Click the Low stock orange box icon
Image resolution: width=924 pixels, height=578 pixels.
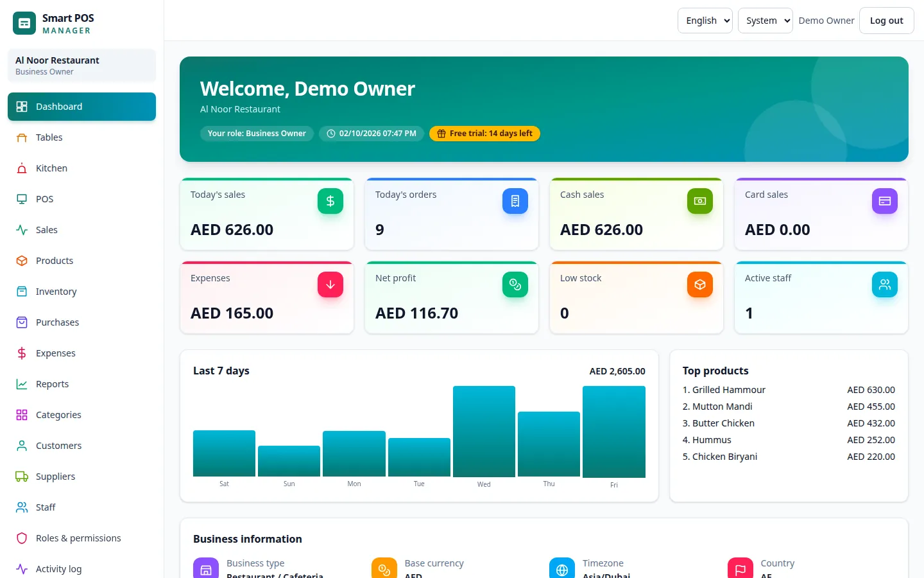point(700,285)
